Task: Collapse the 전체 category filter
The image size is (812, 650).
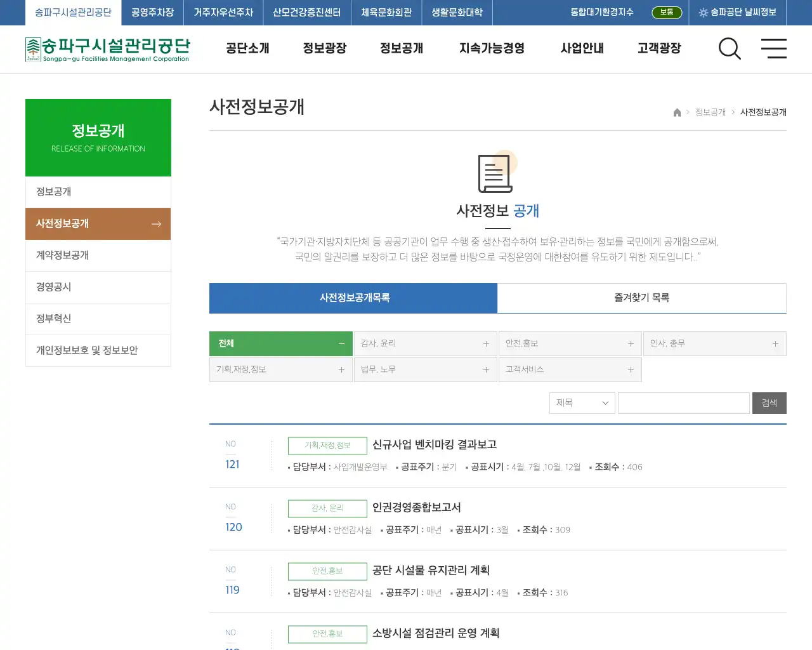Action: coord(341,343)
